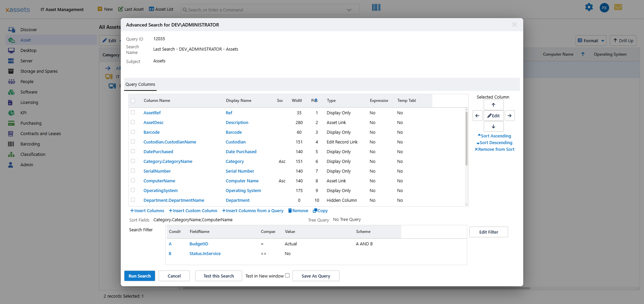Click New in the top toolbar
644x304 pixels.
click(x=105, y=9)
